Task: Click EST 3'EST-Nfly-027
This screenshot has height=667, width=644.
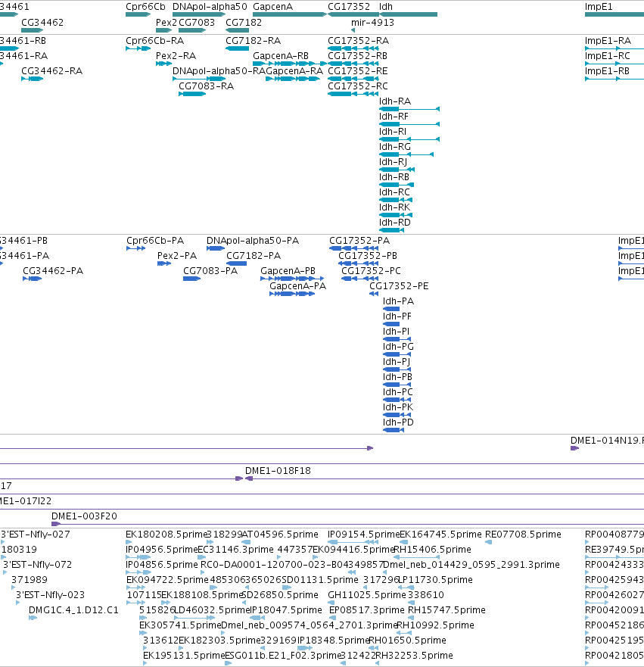Action: (36, 535)
